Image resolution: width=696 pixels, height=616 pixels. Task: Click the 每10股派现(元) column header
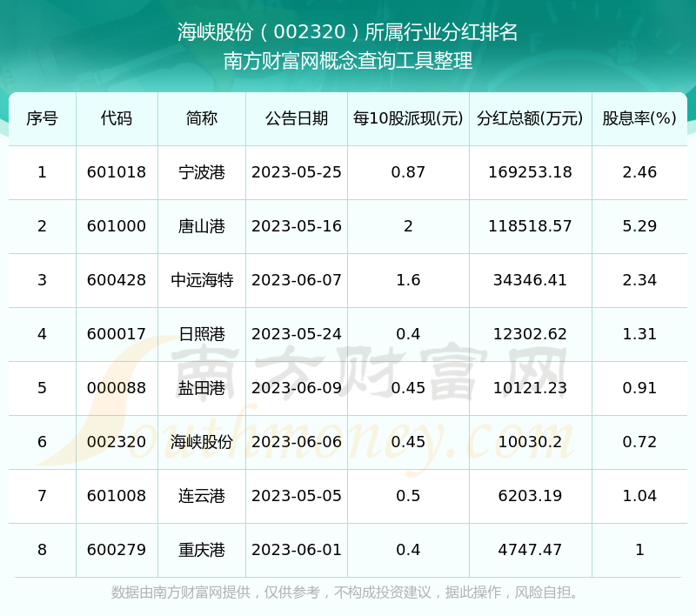tap(408, 118)
